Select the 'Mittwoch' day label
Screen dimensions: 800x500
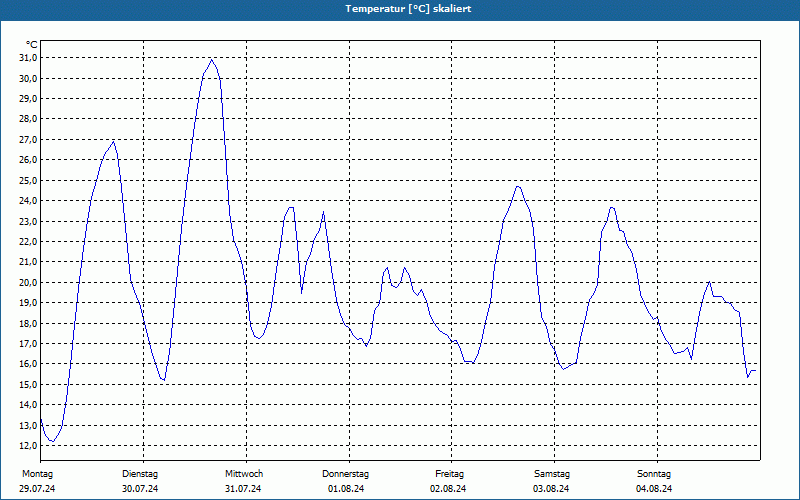(x=244, y=474)
